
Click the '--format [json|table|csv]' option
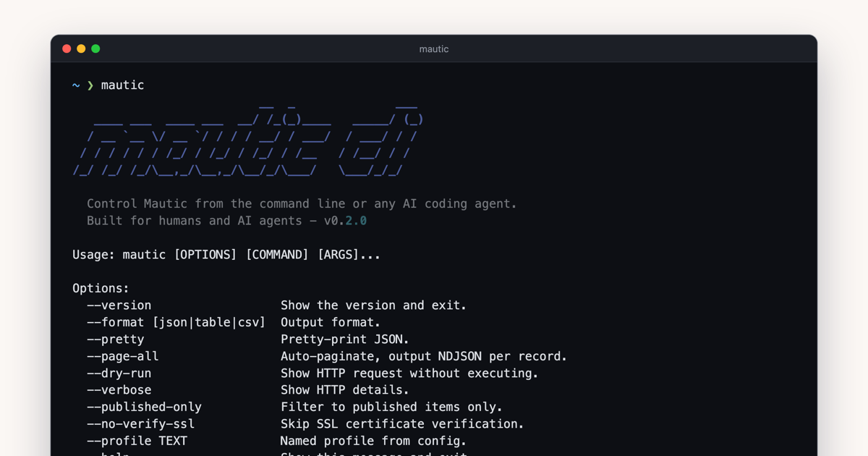pyautogui.click(x=176, y=322)
